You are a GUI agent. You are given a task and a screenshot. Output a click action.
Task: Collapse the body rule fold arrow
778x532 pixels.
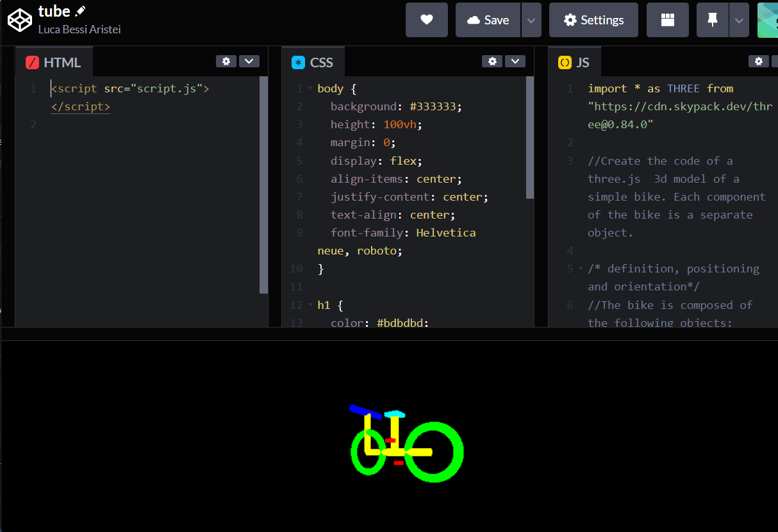[311, 88]
